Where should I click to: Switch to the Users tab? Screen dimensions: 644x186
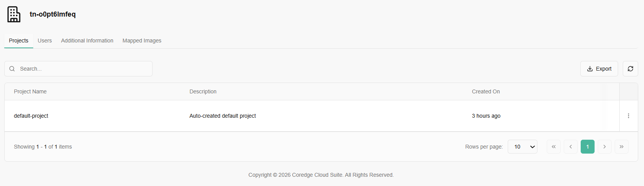[45, 41]
